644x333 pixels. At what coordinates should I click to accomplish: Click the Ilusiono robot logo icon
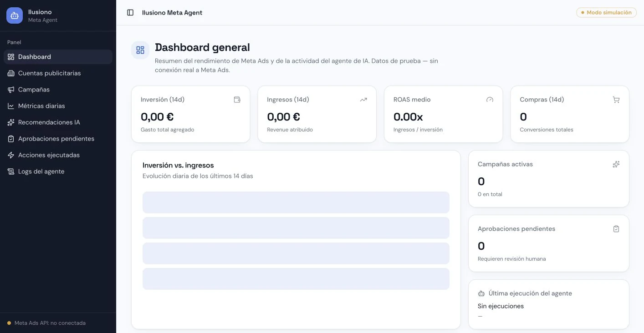[x=15, y=15]
